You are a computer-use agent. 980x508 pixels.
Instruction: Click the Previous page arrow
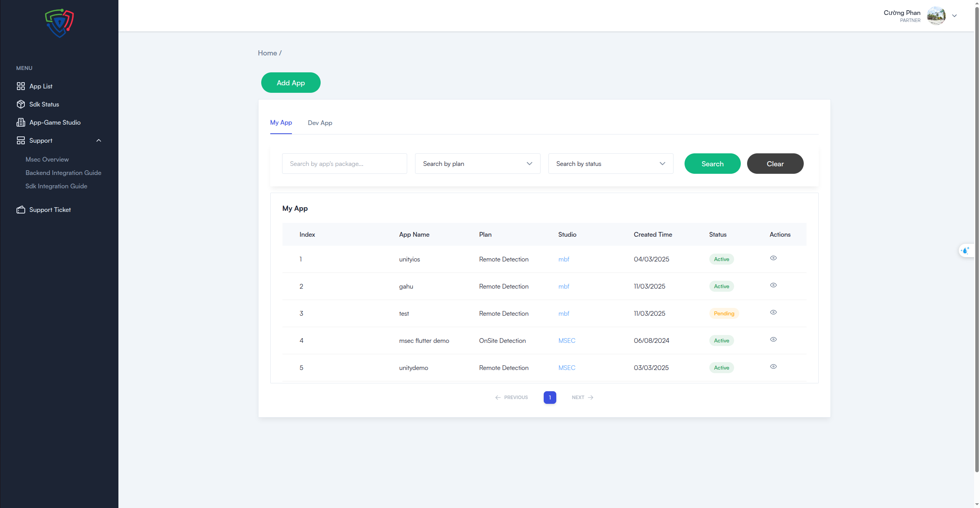tap(498, 398)
